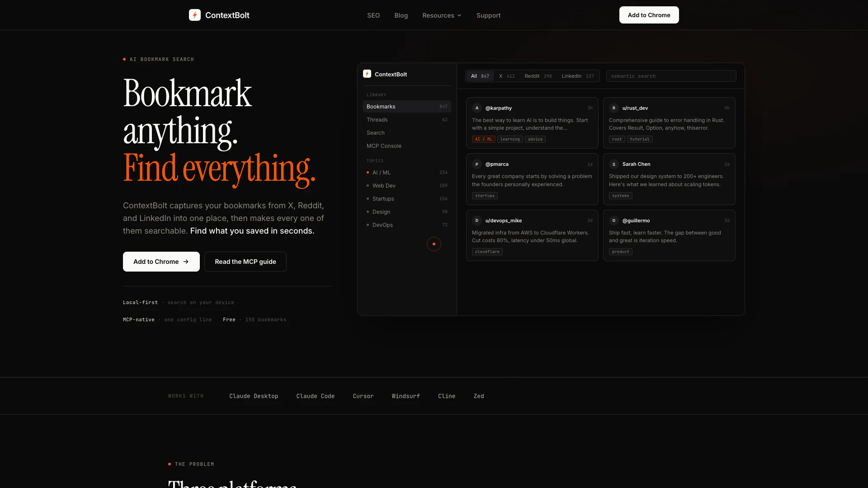Image resolution: width=868 pixels, height=488 pixels.
Task: Open the SEO nav link
Action: (373, 15)
